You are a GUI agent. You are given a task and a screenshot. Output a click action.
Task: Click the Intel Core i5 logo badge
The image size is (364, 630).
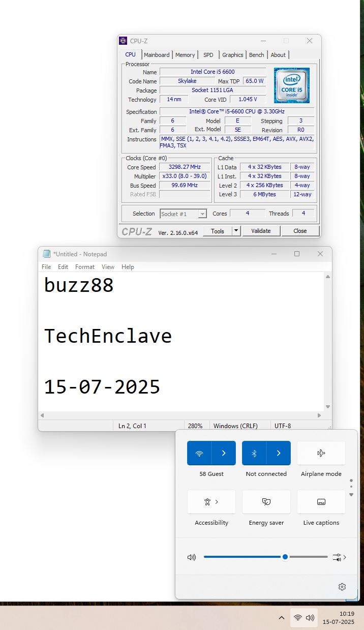[291, 85]
